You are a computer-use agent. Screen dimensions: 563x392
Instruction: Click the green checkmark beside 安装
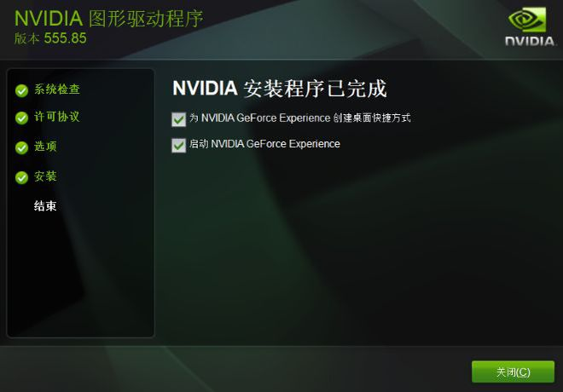click(21, 177)
